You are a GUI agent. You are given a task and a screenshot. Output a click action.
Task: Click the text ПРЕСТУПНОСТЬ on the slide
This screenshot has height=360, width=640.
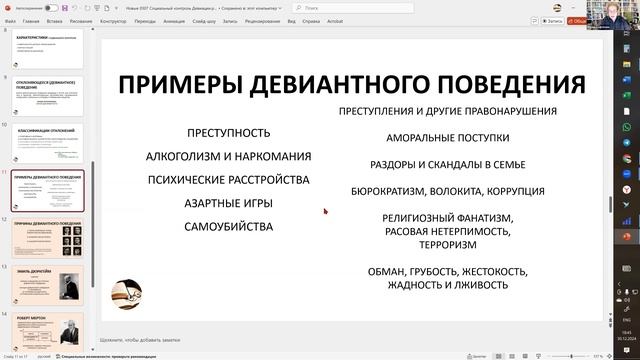(229, 133)
